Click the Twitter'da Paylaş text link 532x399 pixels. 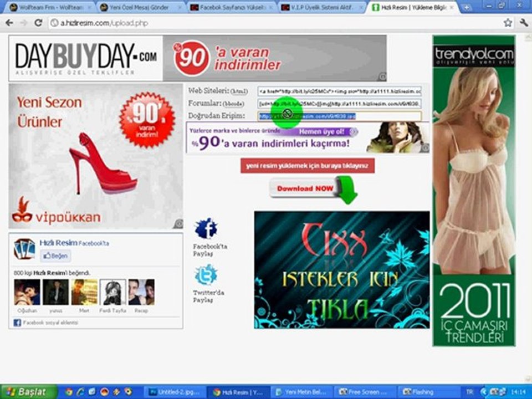[208, 296]
